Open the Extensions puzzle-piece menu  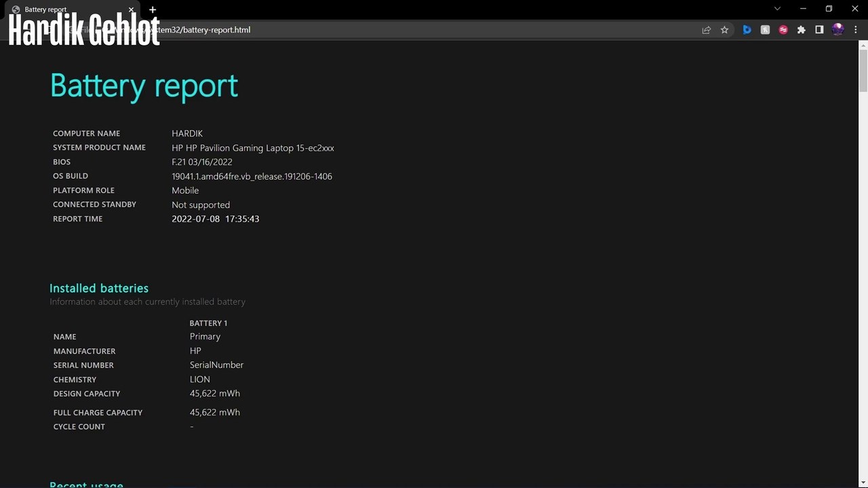pos(802,30)
